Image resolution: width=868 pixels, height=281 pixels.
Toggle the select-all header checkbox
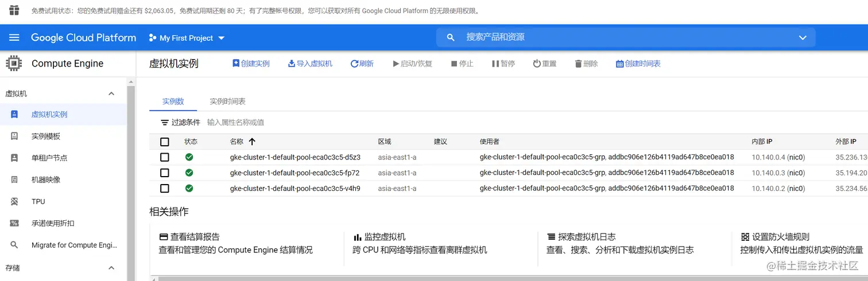(165, 142)
